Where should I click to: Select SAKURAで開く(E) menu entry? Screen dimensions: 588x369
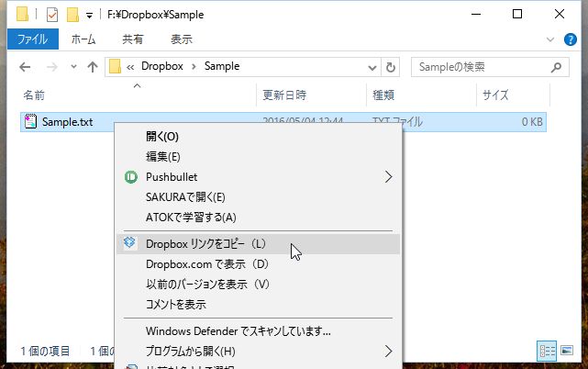point(258,197)
